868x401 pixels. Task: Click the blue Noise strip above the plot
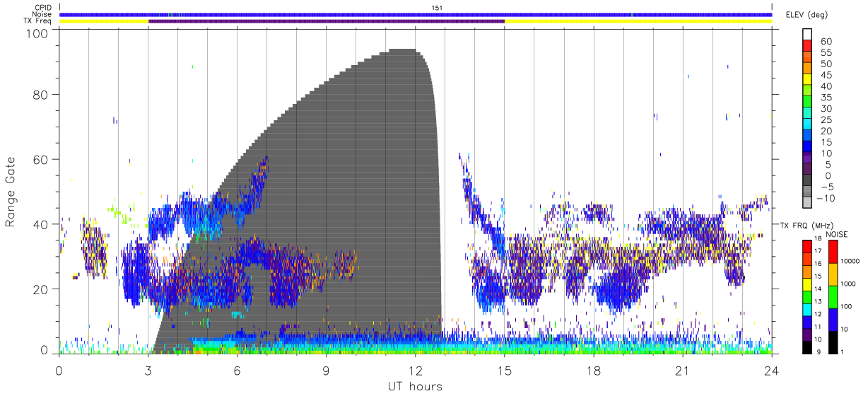(416, 14)
